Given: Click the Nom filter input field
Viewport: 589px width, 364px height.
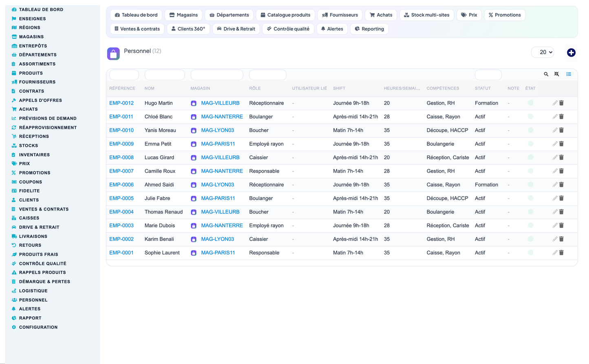Looking at the screenshot, I should 165,75.
